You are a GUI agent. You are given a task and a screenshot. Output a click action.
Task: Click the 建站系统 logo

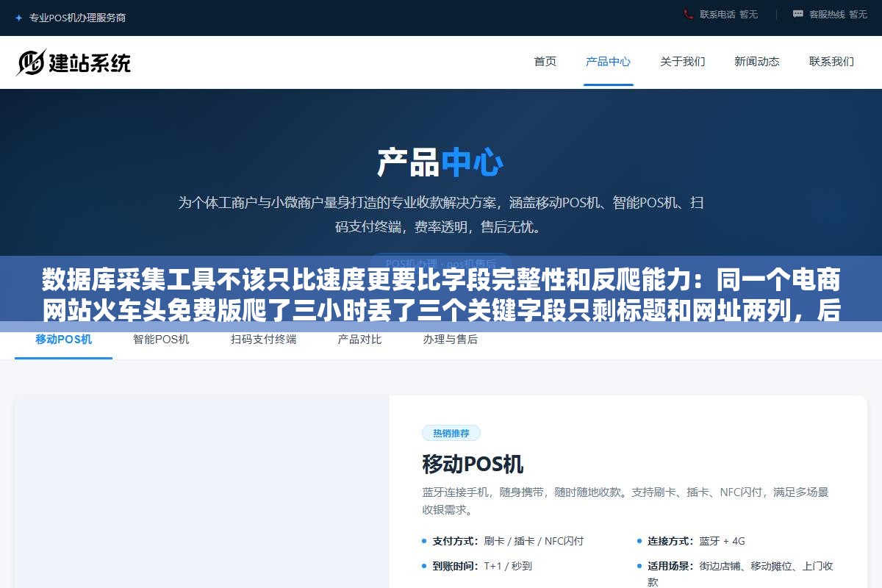point(73,62)
